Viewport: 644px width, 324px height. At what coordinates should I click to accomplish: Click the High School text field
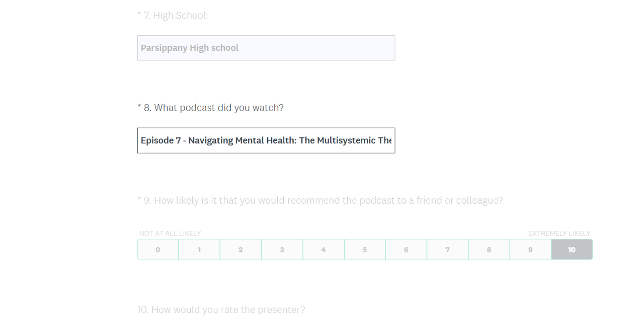(x=266, y=48)
